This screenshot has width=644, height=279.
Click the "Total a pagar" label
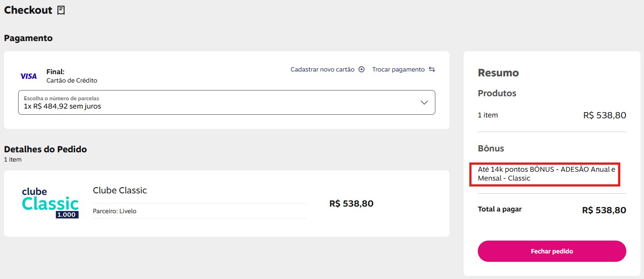pyautogui.click(x=499, y=209)
